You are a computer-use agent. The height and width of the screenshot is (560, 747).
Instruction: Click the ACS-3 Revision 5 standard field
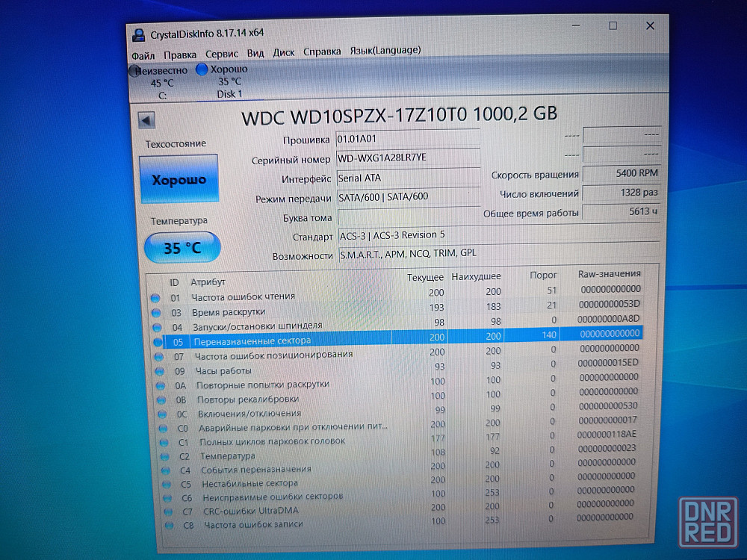pos(499,234)
